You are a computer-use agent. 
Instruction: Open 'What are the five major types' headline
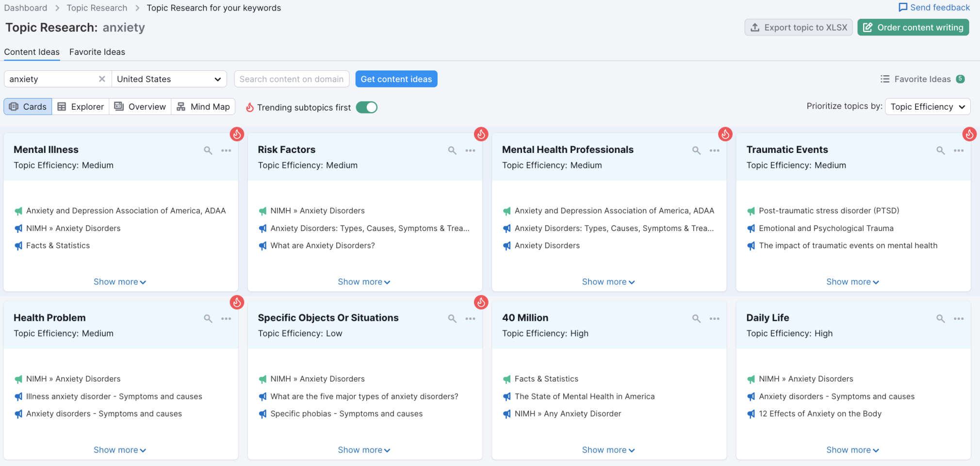(364, 397)
